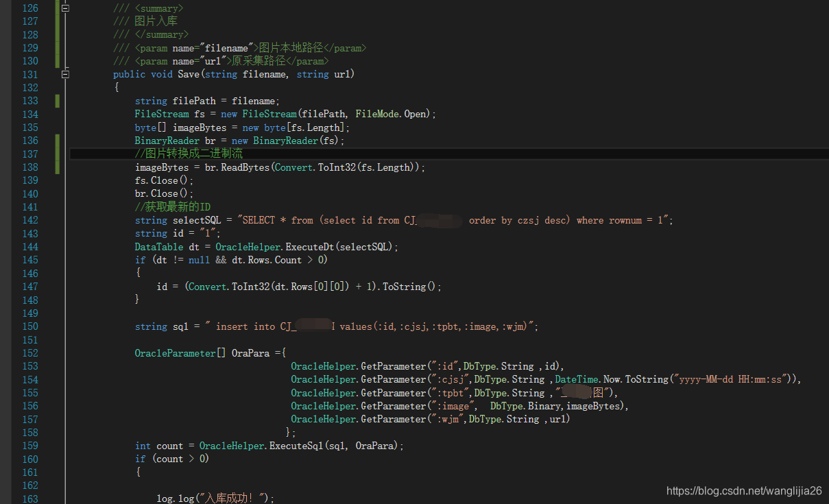Screen dimensions: 829x504
Task: Click the method name "Save" in its declaration
Action: (189, 74)
